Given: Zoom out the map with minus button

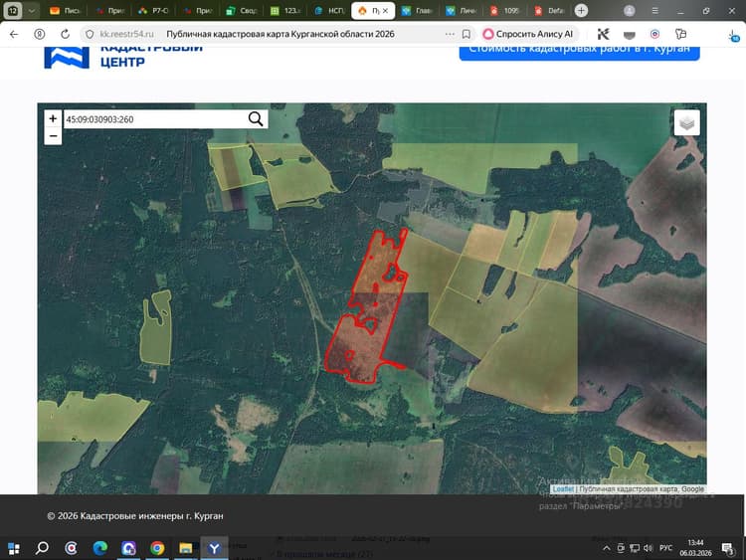Looking at the screenshot, I should click(53, 136).
